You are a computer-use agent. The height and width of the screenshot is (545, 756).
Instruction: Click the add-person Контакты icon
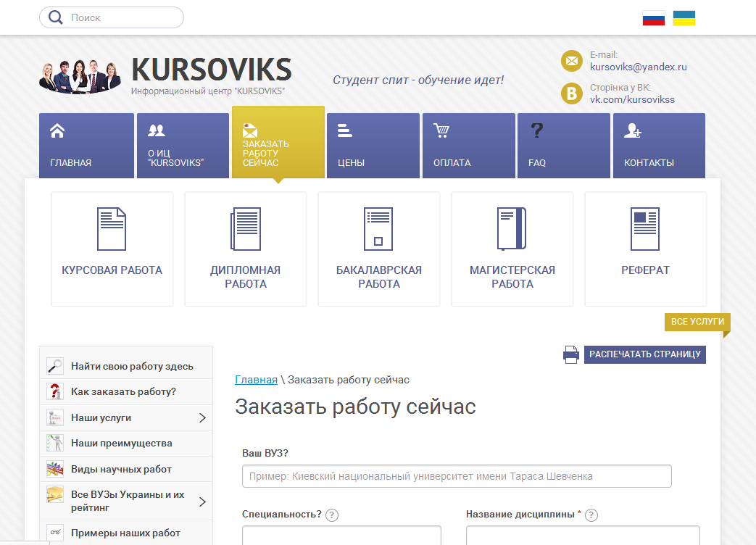tap(633, 130)
